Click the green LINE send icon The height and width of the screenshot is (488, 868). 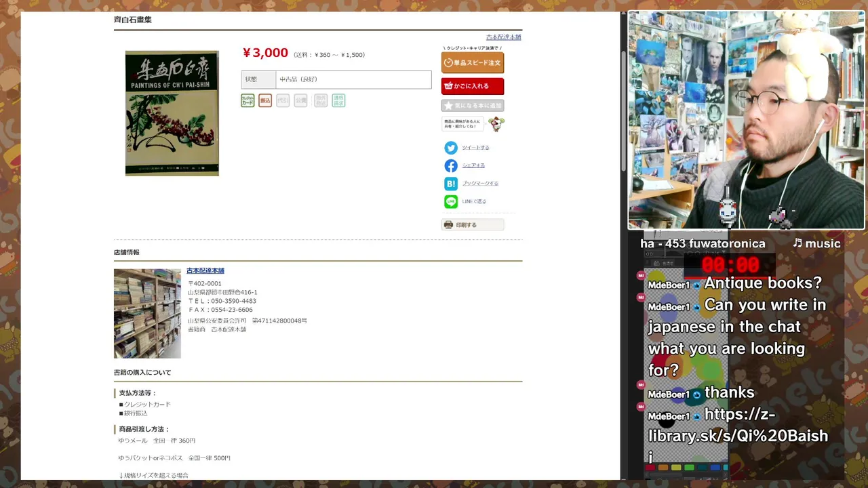pyautogui.click(x=451, y=201)
